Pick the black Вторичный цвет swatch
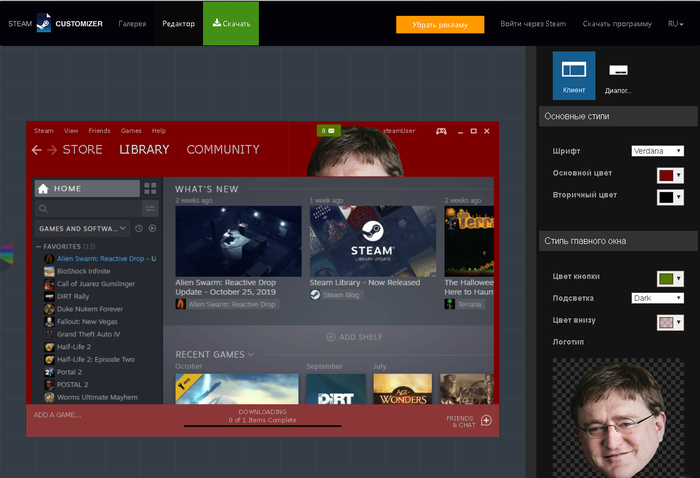The width and height of the screenshot is (700, 478). coord(666,197)
